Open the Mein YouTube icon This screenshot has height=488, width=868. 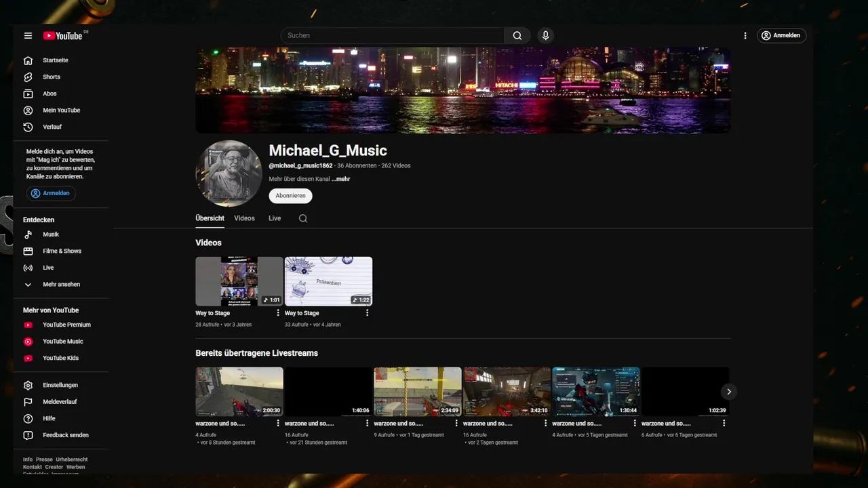pos(28,110)
